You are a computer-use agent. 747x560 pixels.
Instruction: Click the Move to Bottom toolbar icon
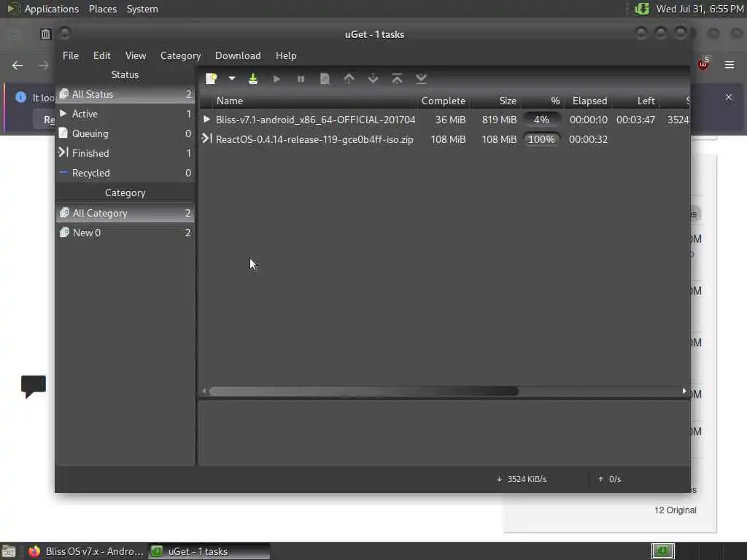[421, 79]
